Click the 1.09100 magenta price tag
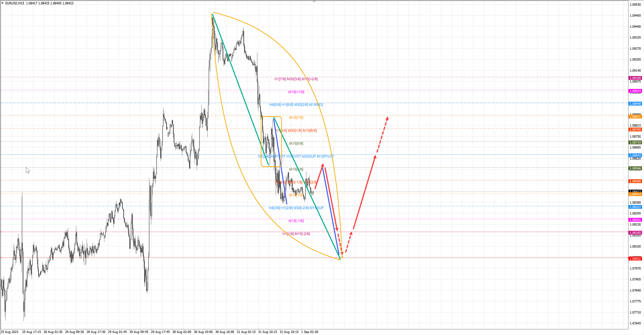Image resolution: width=644 pixels, height=335 pixels. tap(635, 78)
